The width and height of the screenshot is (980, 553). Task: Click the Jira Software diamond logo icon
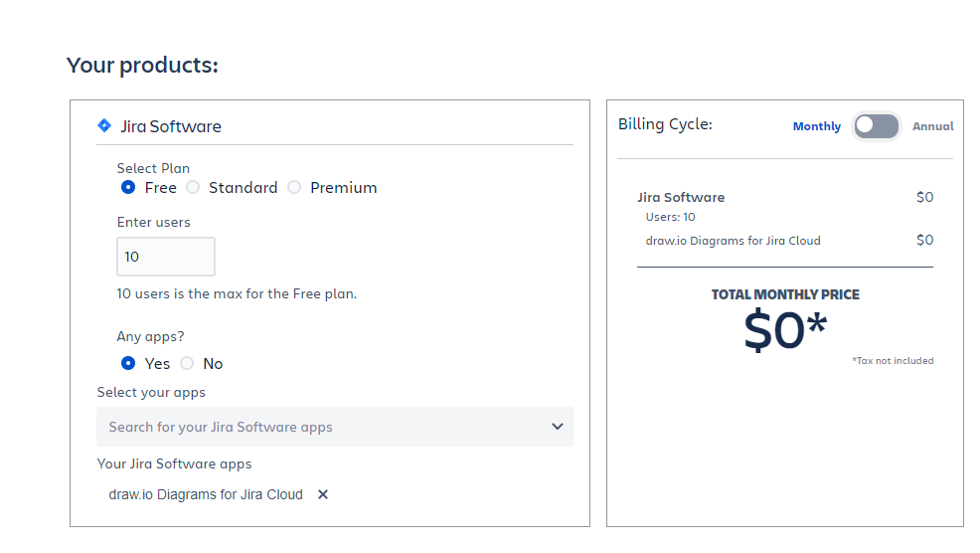(x=104, y=125)
